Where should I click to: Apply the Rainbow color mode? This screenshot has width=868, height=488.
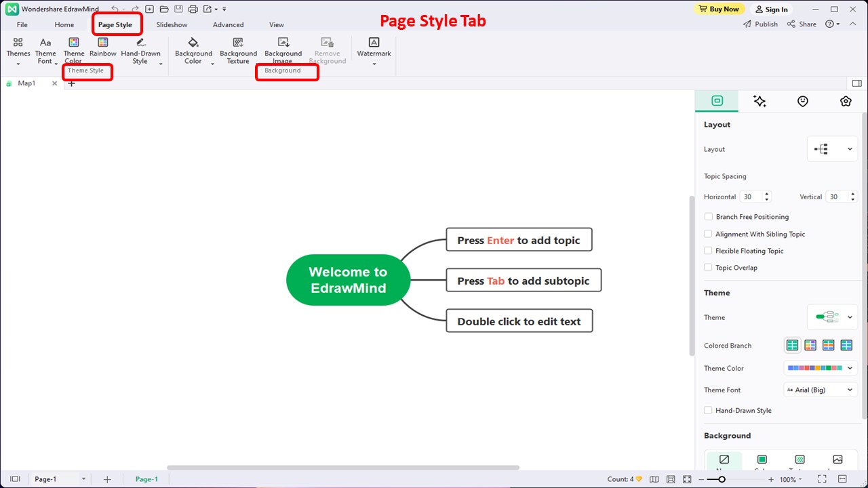(103, 47)
